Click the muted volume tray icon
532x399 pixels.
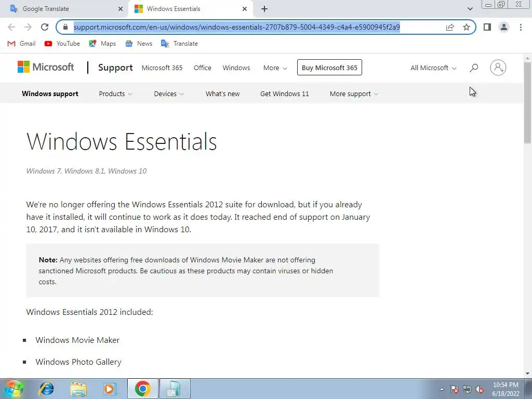pos(480,389)
